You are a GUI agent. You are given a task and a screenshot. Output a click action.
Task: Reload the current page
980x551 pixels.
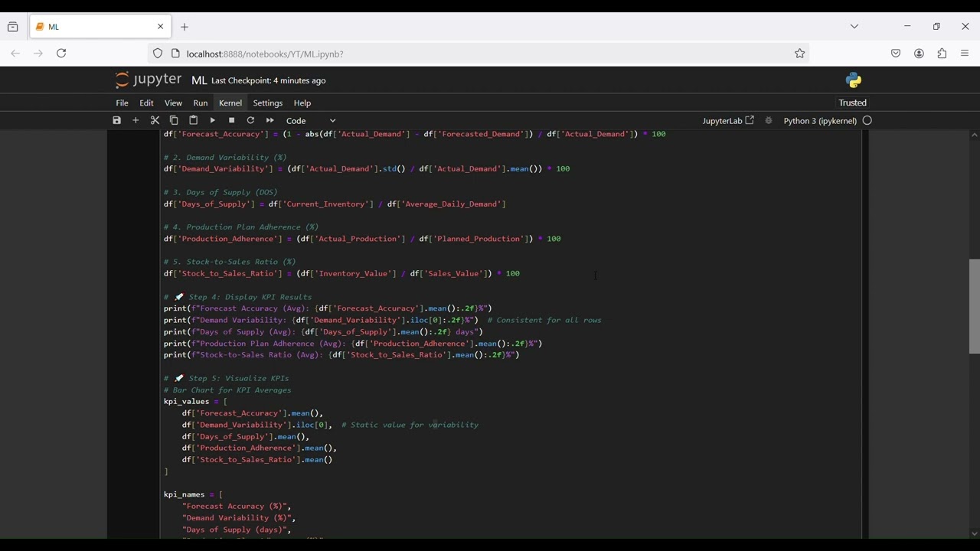[x=62, y=54]
